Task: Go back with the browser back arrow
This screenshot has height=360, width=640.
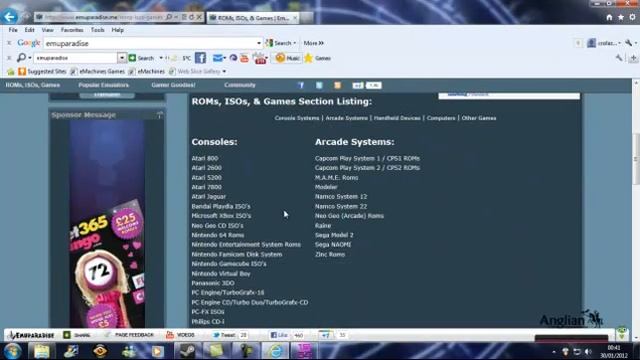Action: pos(9,17)
